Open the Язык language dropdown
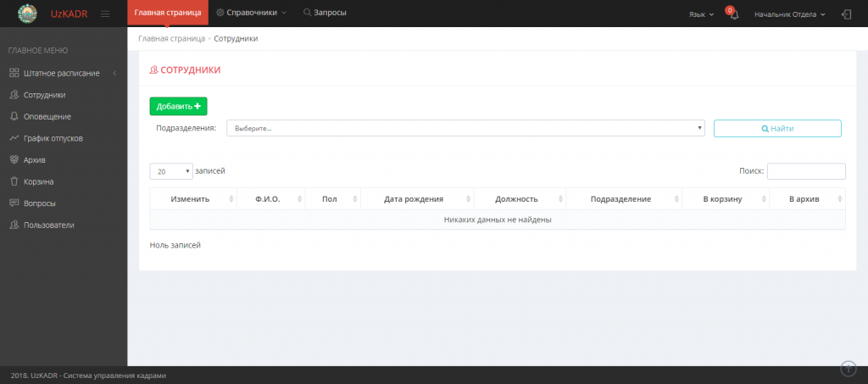Image resolution: width=868 pixels, height=384 pixels. click(701, 14)
